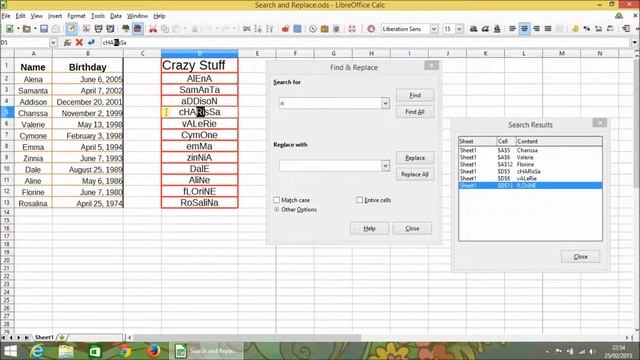This screenshot has height=360, width=640.
Task: Accept cell edit with blue arrow
Action: point(91,42)
